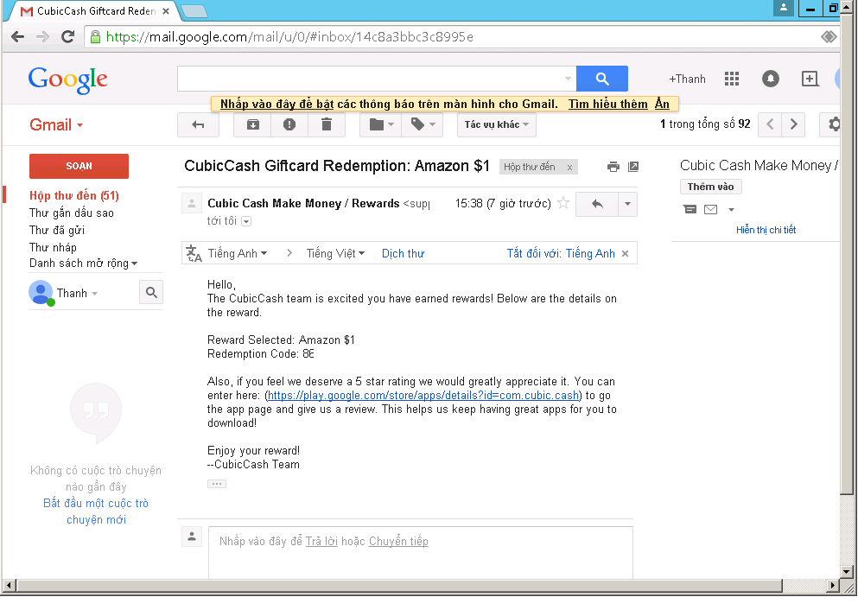Close the CubicCash Giftcard browser tab

point(166,11)
